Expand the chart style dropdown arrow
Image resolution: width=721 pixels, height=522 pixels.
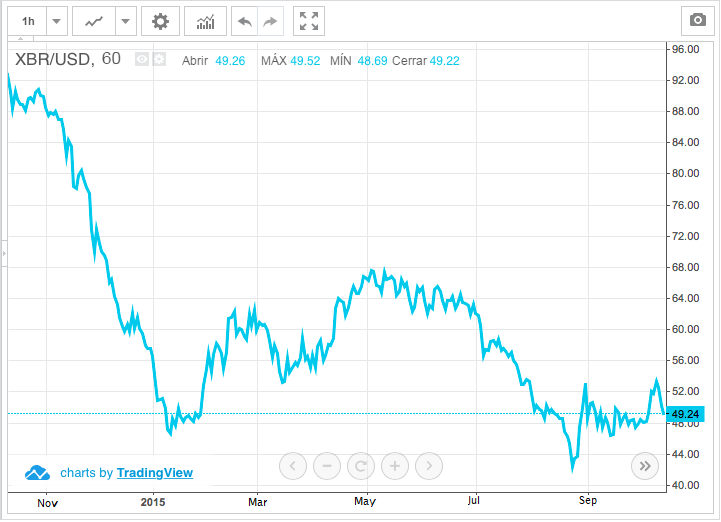click(125, 21)
